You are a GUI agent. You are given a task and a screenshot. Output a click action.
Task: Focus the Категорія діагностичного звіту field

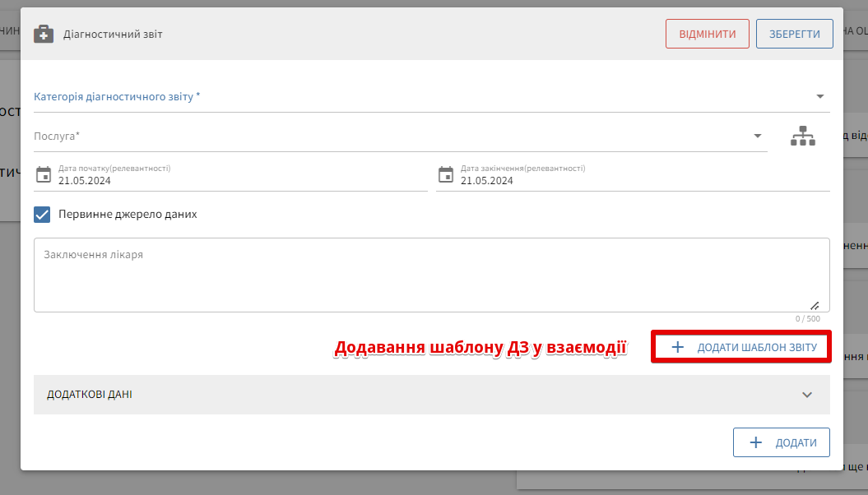pyautogui.click(x=411, y=97)
